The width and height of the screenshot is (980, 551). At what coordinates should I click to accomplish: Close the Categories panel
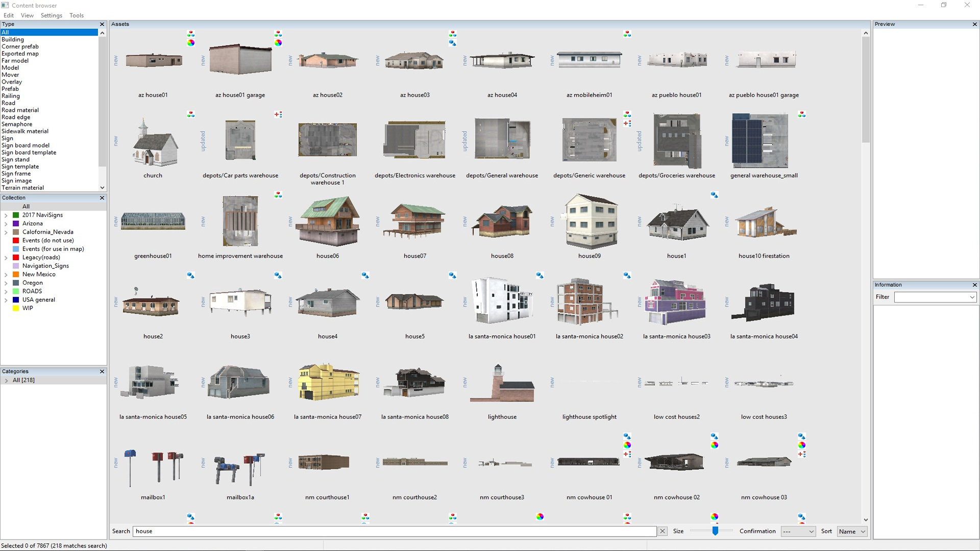[x=102, y=371]
